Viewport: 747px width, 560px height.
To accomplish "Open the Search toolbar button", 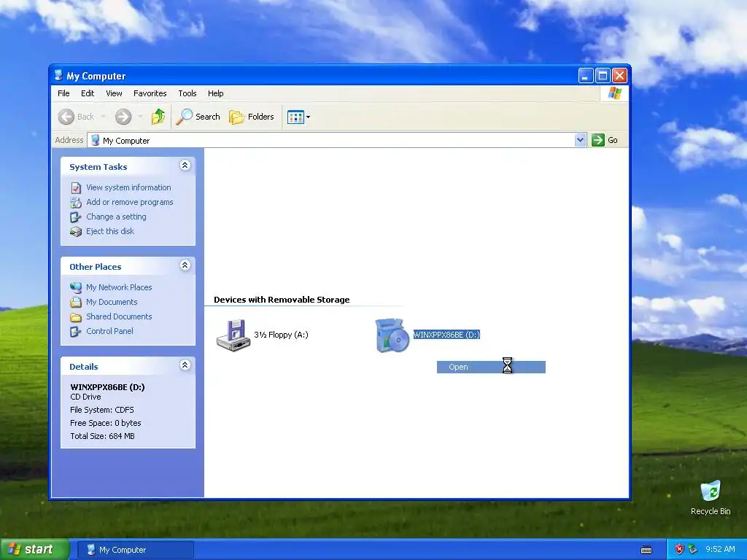I will [198, 117].
